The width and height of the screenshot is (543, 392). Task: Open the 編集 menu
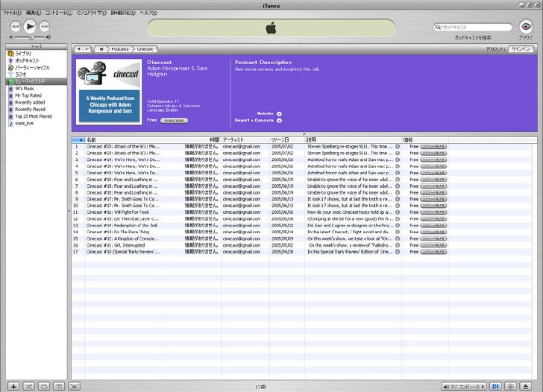(x=34, y=13)
